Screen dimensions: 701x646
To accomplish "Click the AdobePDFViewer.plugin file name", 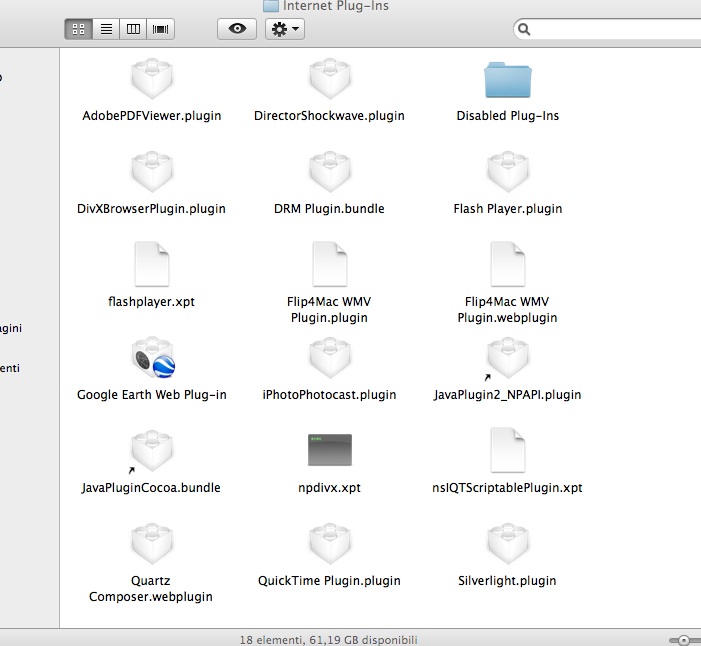I will point(152,116).
